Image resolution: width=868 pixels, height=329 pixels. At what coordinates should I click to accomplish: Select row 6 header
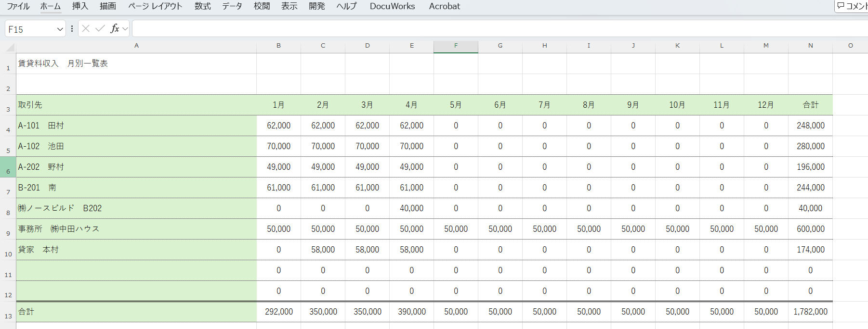[x=8, y=167]
